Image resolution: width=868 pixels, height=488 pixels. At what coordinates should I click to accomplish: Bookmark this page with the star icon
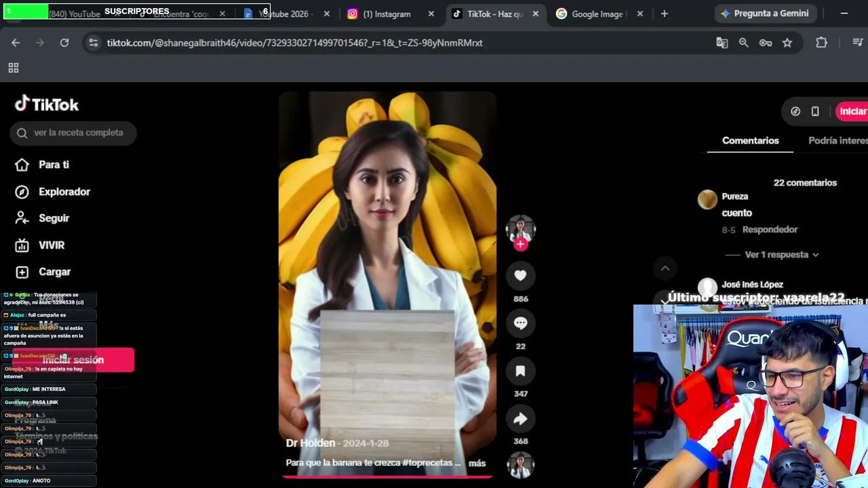pos(787,43)
